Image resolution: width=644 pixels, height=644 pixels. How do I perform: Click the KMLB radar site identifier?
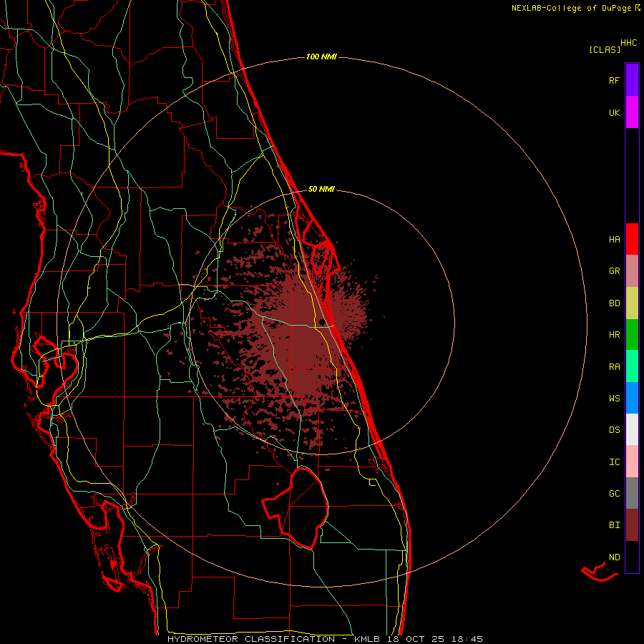(368, 639)
